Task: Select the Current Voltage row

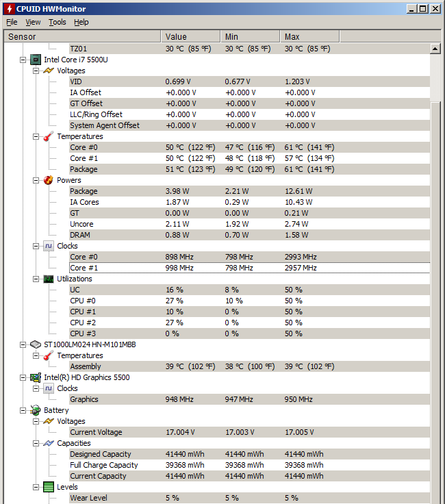Action: [250, 432]
